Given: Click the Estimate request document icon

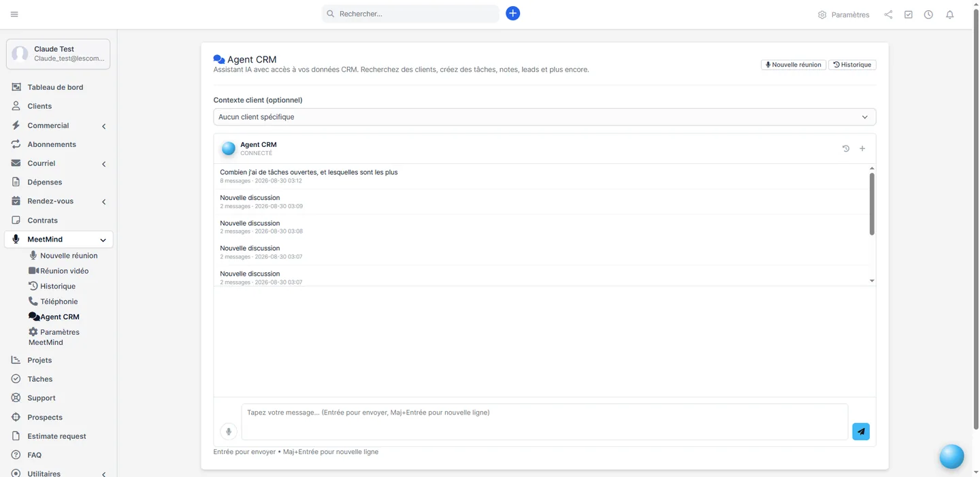Looking at the screenshot, I should [x=16, y=436].
